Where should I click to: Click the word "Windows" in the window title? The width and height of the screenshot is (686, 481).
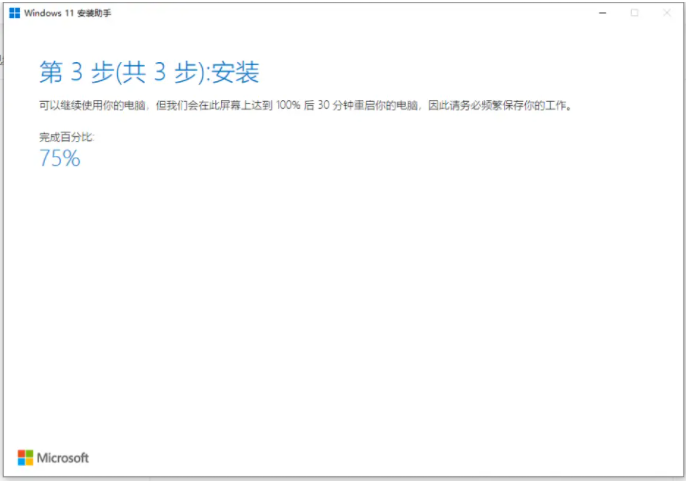[x=43, y=12]
